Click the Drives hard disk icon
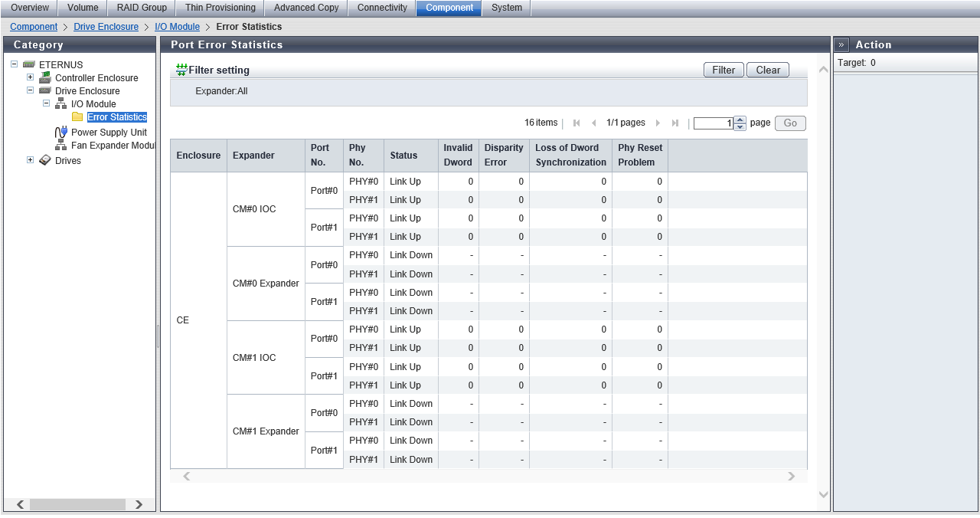 (x=45, y=160)
